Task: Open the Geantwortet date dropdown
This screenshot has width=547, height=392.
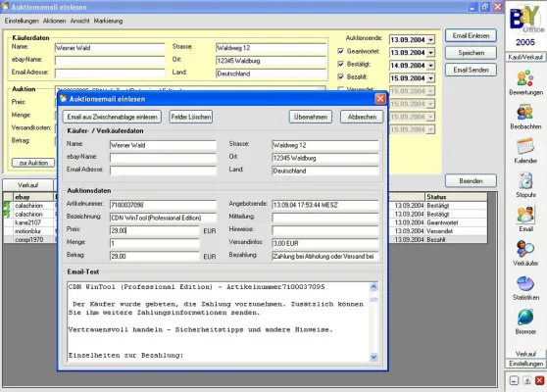Action: [430, 53]
